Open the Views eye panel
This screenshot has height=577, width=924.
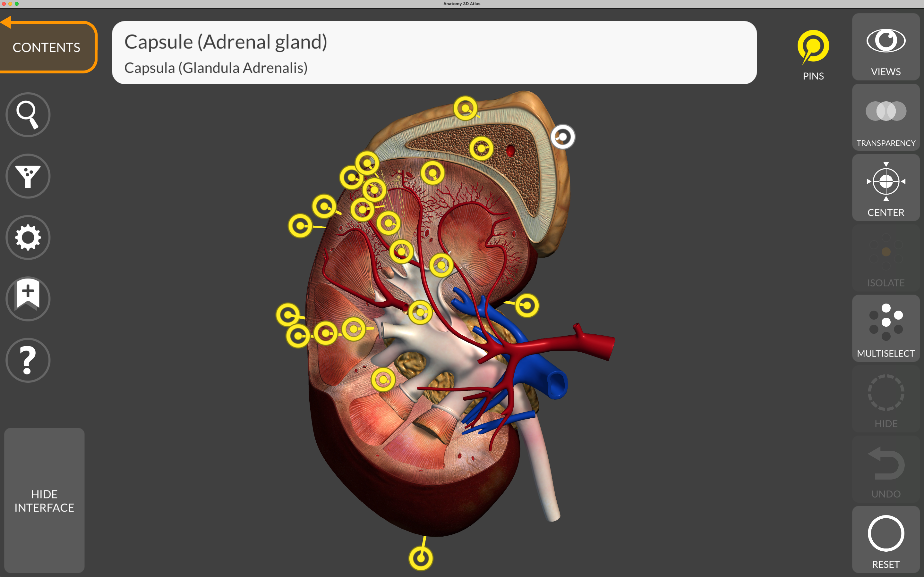[886, 47]
